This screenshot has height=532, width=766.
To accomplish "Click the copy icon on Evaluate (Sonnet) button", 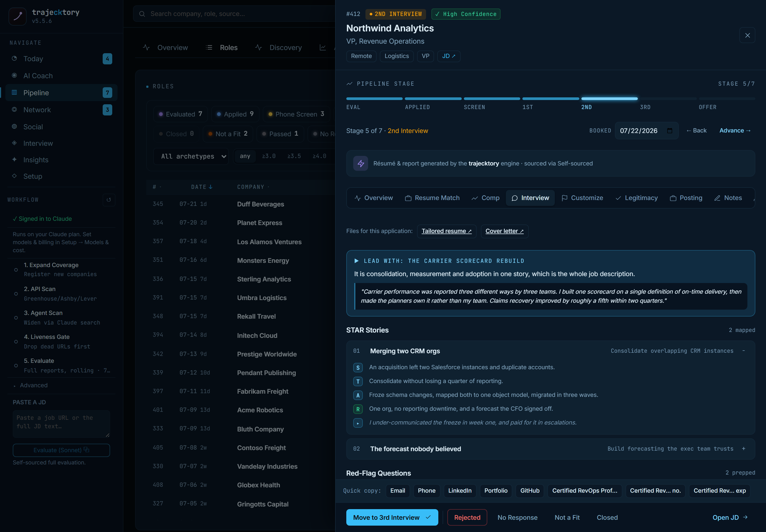I will pos(87,450).
